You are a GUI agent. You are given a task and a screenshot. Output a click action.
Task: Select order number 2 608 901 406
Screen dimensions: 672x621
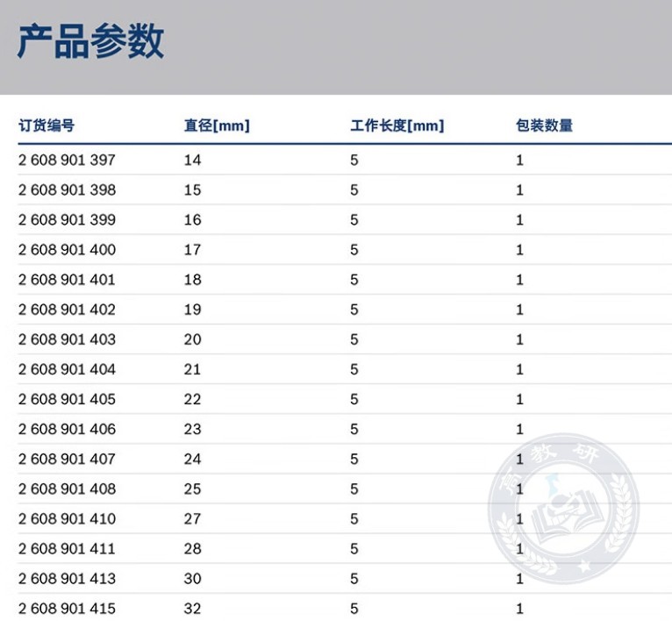click(67, 429)
